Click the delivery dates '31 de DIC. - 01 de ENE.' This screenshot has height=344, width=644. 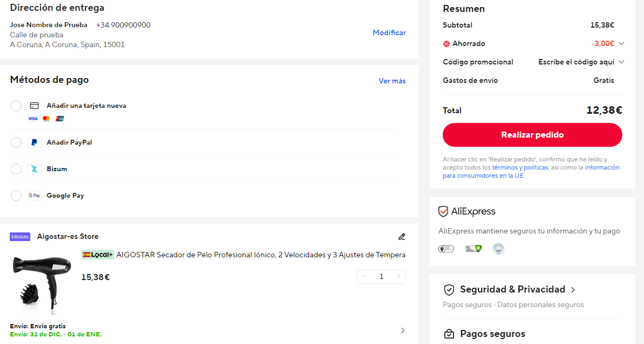pyautogui.click(x=65, y=335)
